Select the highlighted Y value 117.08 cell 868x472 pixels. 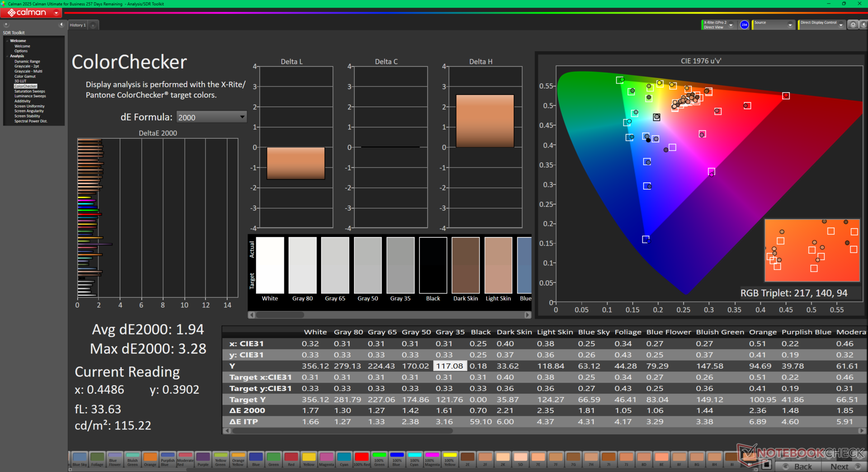click(449, 366)
